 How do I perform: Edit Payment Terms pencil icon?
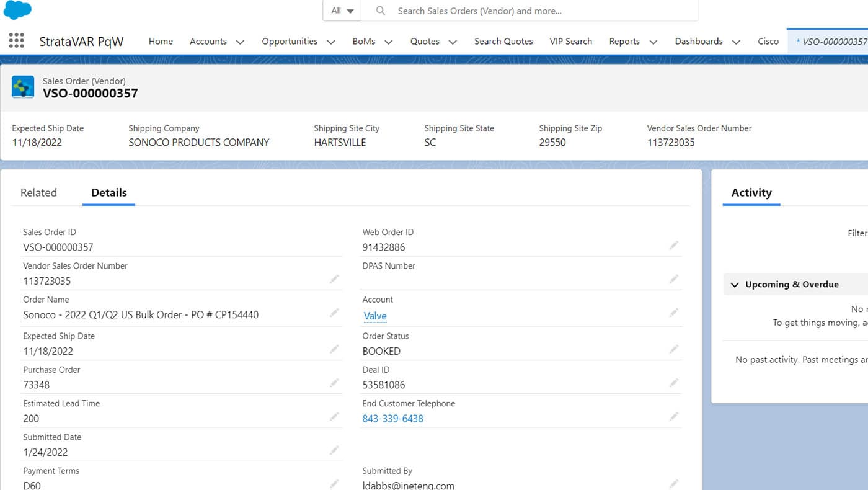point(334,484)
